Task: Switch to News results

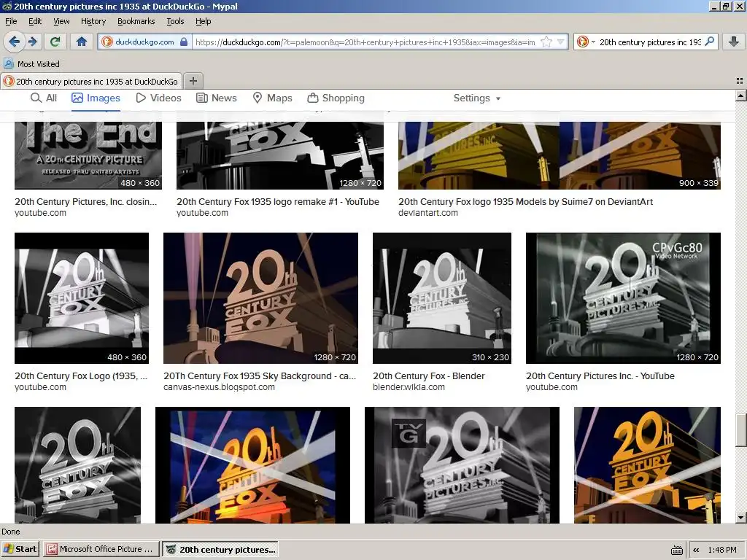Action: click(216, 98)
